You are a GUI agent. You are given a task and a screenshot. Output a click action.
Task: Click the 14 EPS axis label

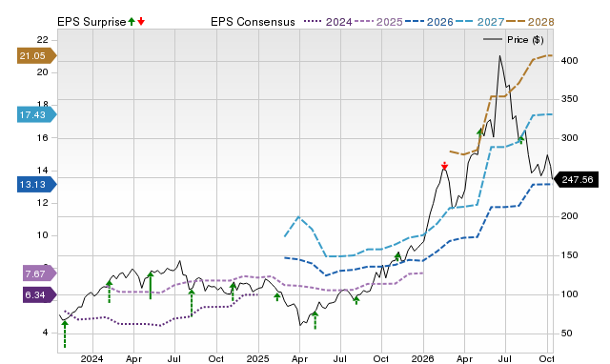pyautogui.click(x=42, y=171)
